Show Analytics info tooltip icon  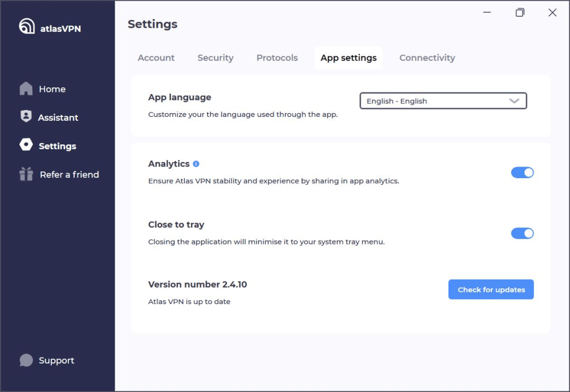coord(196,164)
